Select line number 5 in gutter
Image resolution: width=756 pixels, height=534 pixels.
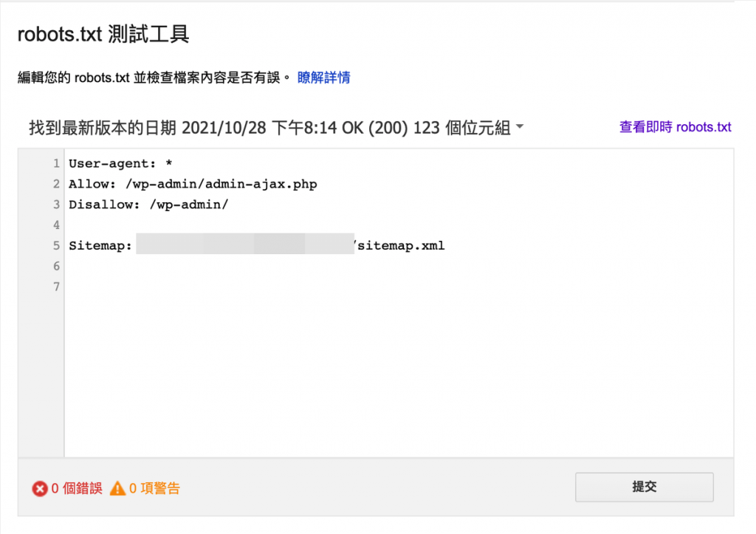click(56, 245)
